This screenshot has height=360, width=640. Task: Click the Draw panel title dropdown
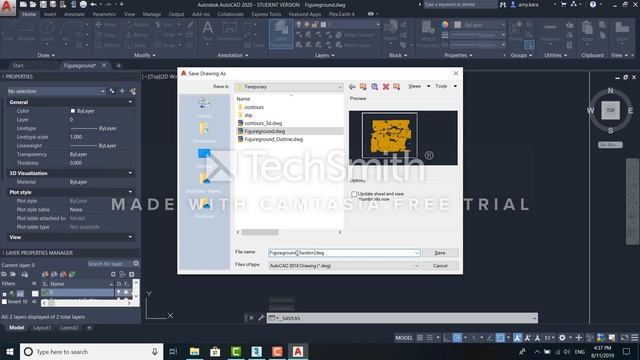[x=46, y=55]
